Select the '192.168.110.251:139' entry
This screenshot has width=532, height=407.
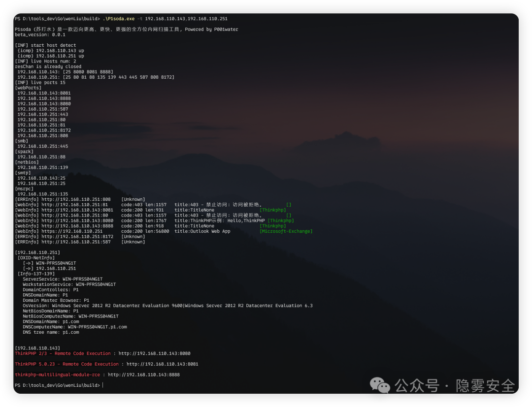tap(43, 167)
